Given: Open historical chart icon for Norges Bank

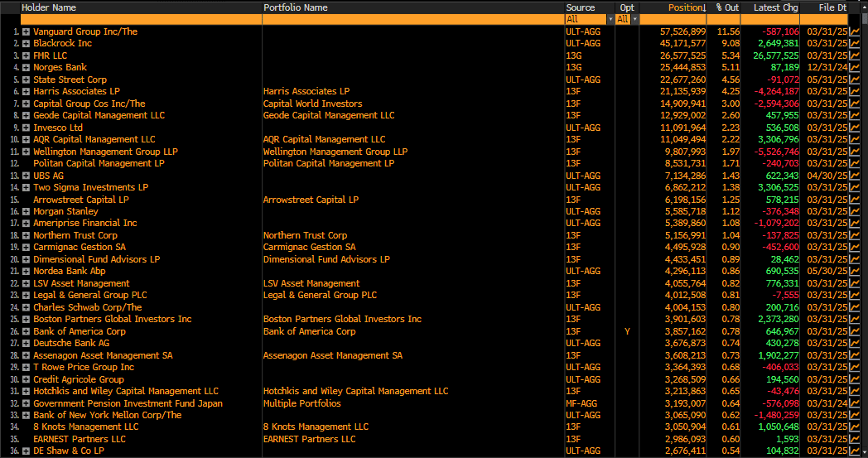Looking at the screenshot, I should pos(855,67).
